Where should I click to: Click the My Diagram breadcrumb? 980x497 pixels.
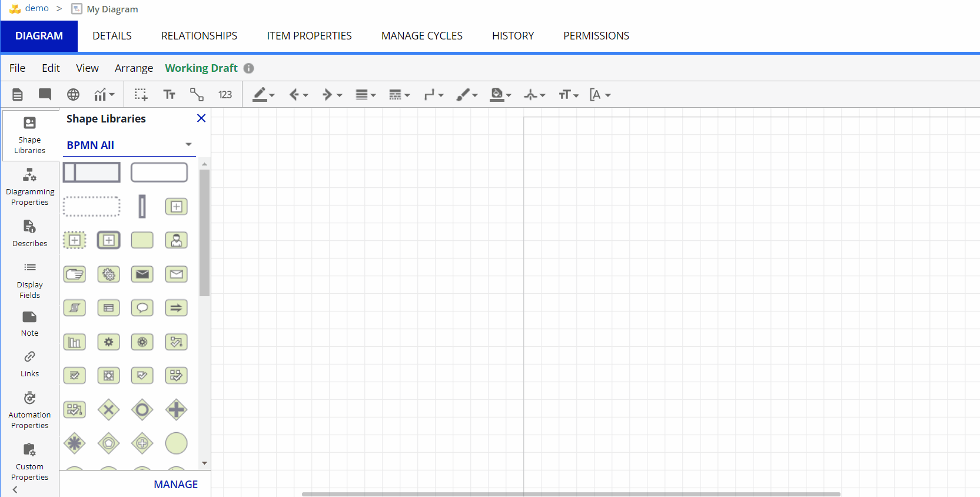click(112, 9)
